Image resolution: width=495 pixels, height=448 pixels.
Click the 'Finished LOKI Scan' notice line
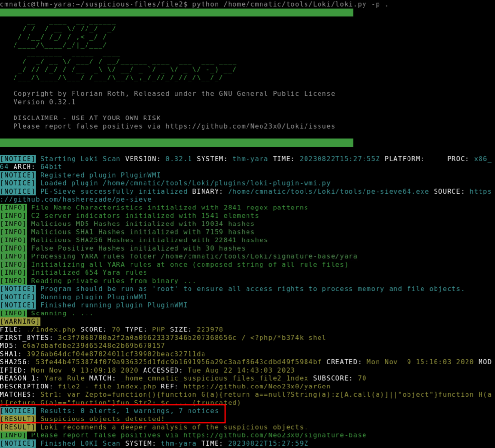point(174,443)
